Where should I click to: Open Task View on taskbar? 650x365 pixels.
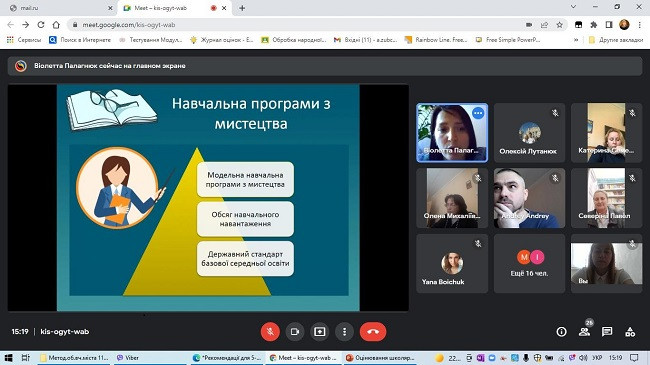click(x=25, y=358)
